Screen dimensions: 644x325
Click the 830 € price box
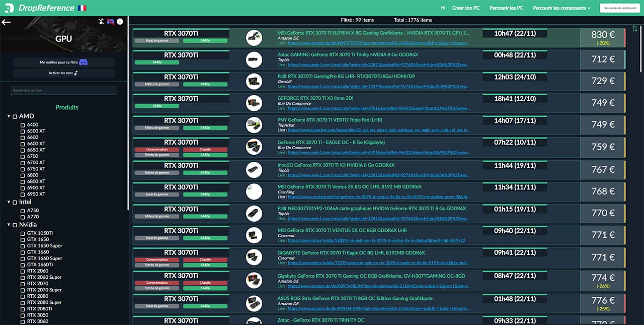602,38
